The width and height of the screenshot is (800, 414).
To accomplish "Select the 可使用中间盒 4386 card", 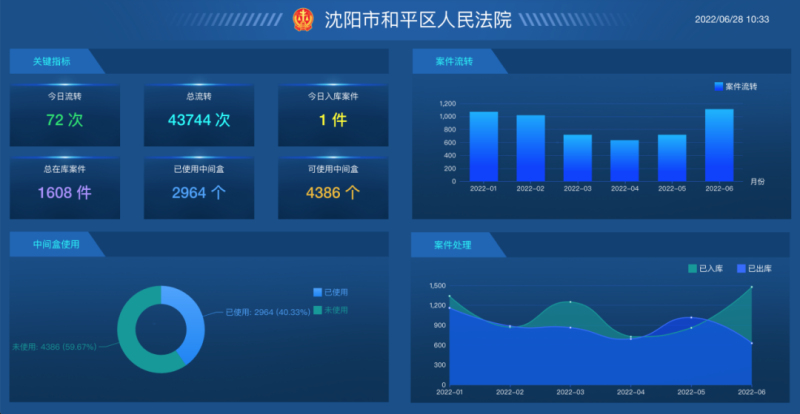I will pyautogui.click(x=333, y=187).
